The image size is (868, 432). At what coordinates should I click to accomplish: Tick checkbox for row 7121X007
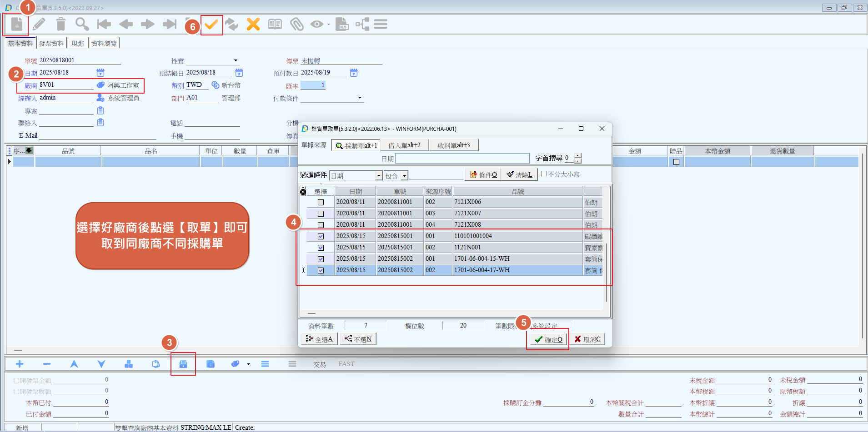point(321,214)
